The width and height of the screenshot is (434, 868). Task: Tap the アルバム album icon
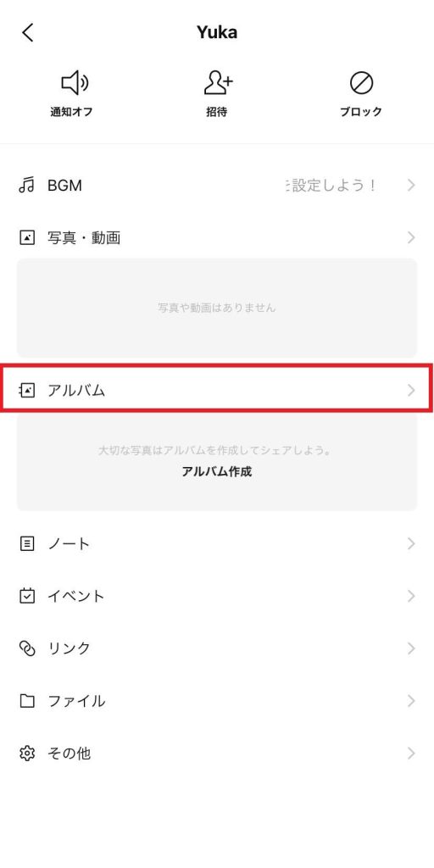(26, 390)
